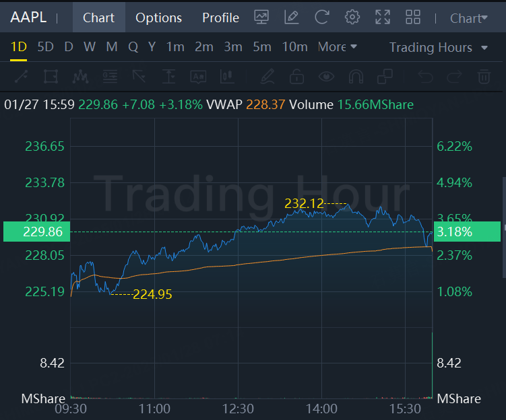506x420 pixels.
Task: Open the Chart type dropdown at top right
Action: coord(468,18)
